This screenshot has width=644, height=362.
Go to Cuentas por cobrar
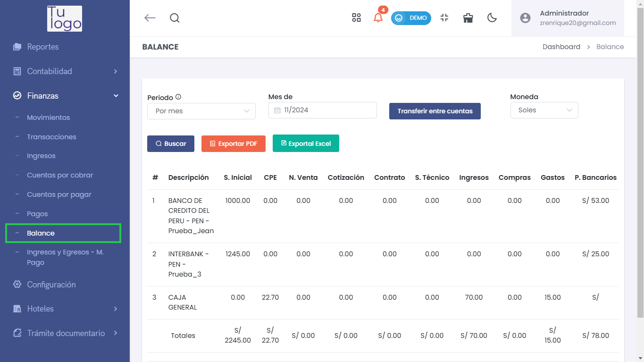(x=60, y=175)
